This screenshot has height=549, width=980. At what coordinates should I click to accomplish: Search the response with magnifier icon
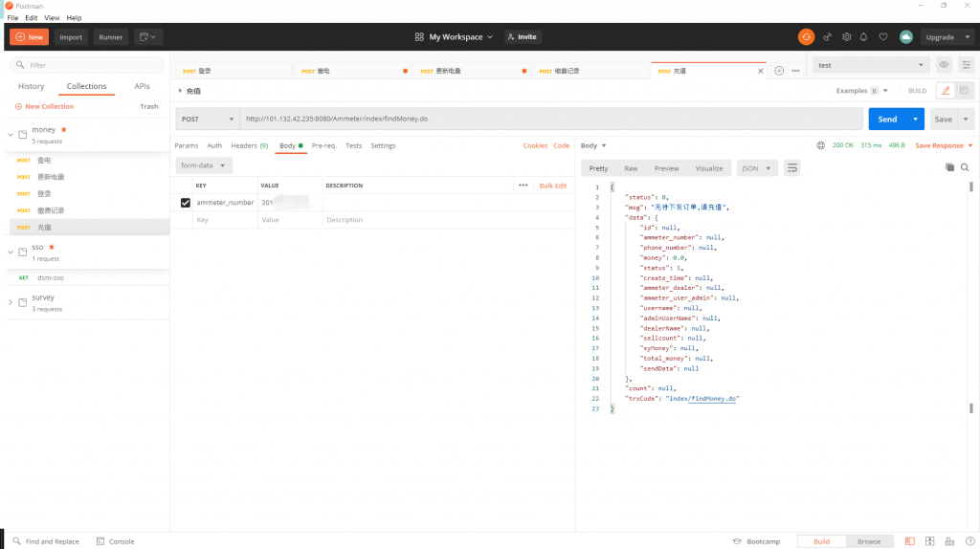(x=965, y=167)
